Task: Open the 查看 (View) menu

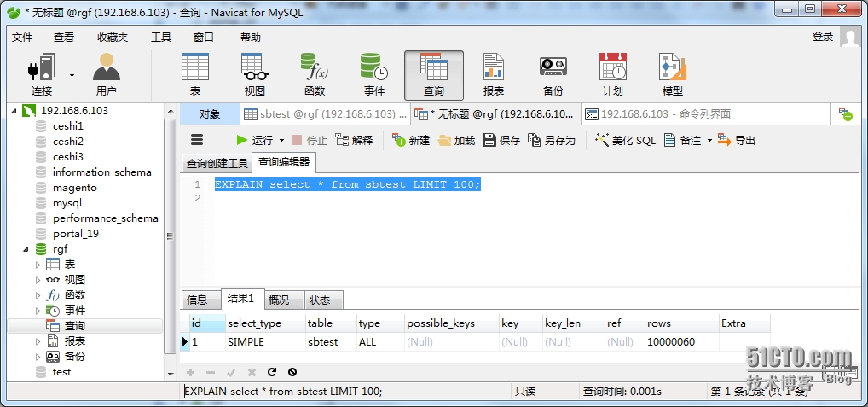Action: point(64,37)
